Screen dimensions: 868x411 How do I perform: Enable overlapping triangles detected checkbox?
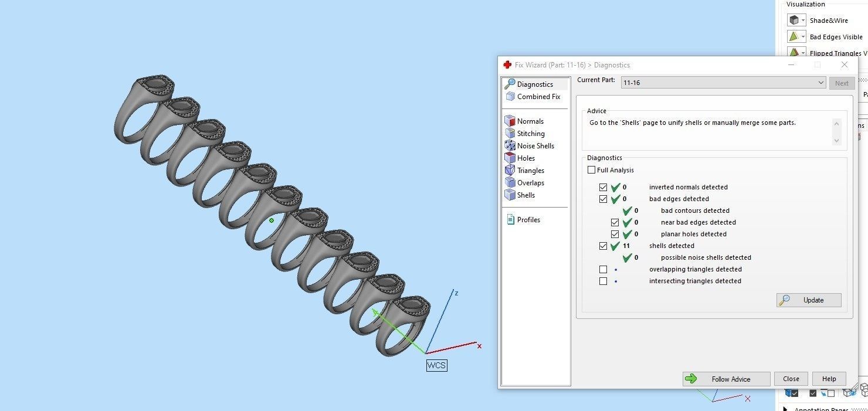tap(603, 270)
